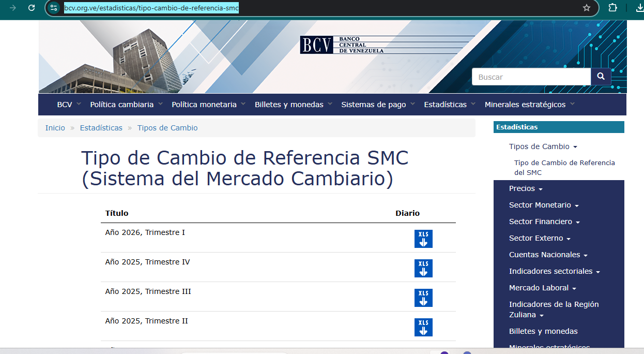Expand the Precios sidebar section

click(x=525, y=188)
